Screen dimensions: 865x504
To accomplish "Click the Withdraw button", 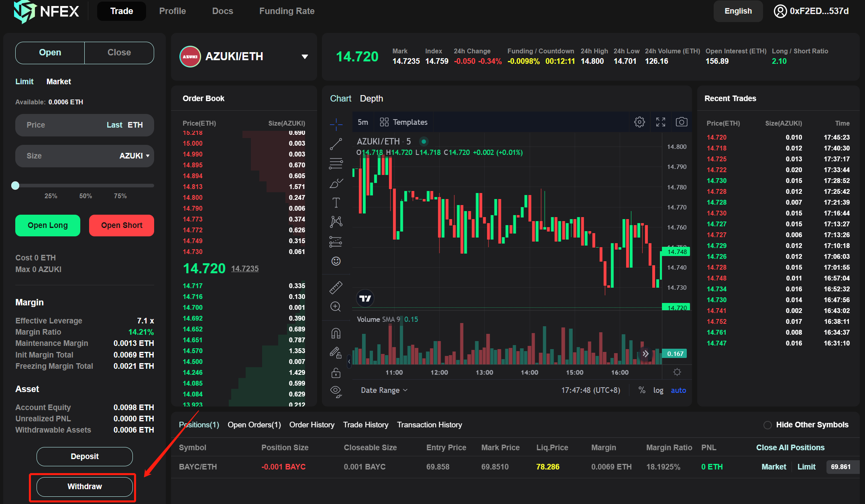I will point(85,486).
